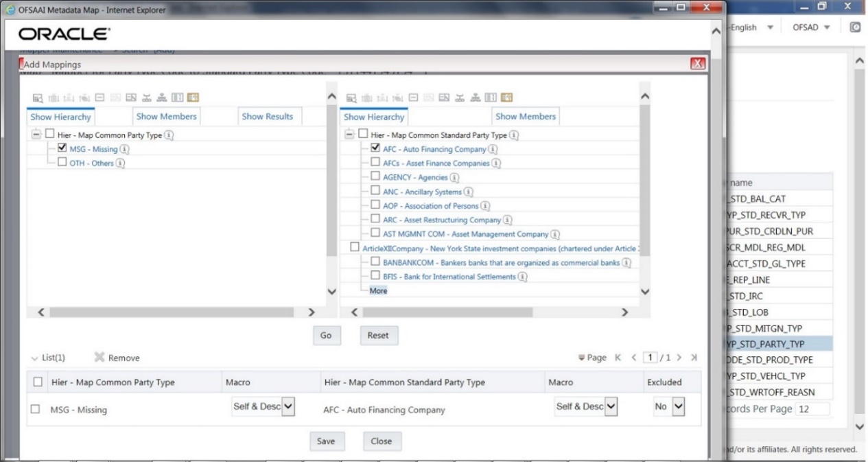Check the AGENCY - Agencies checkbox
The width and height of the screenshot is (868, 462).
tap(375, 177)
